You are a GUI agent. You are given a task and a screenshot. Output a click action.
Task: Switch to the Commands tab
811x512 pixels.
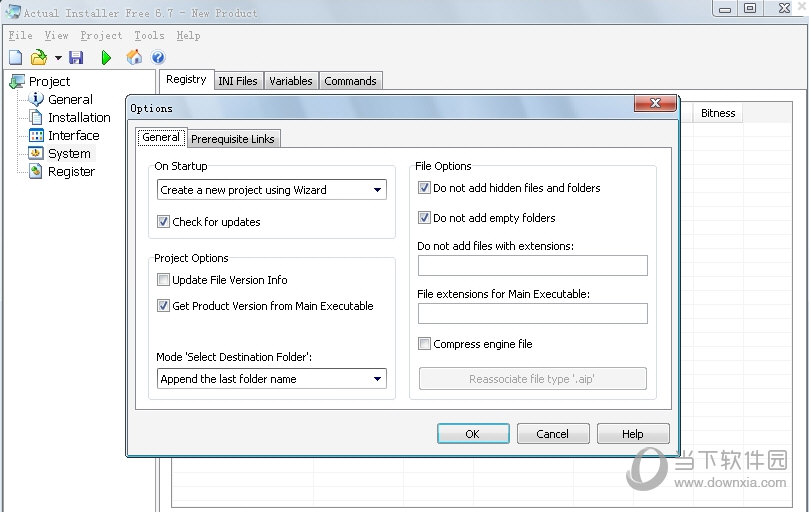(350, 81)
